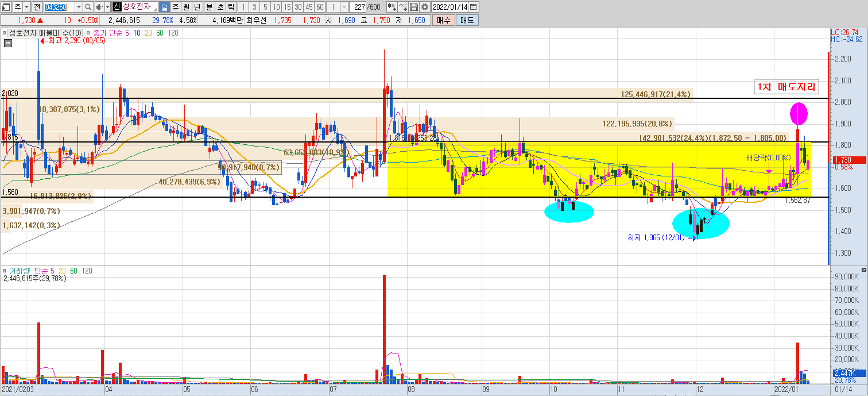Viewport: 868px width, 396px height.
Task: Select the 30 interval button
Action: [298, 7]
